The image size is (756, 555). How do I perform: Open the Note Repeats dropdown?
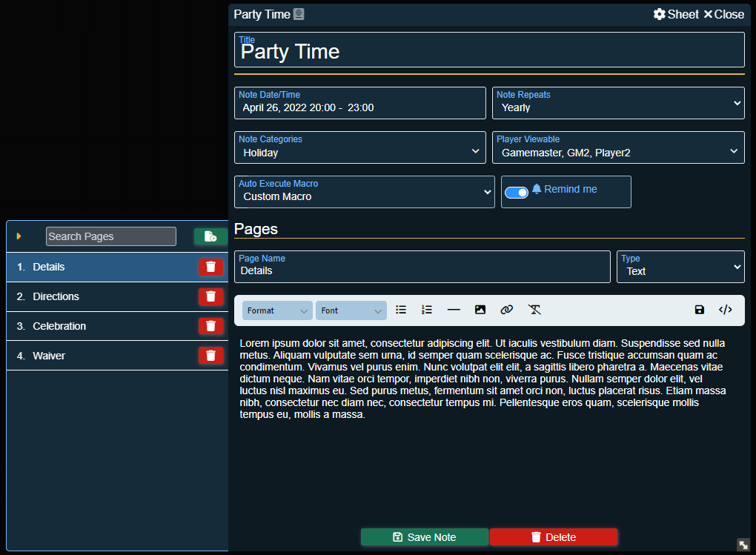618,103
